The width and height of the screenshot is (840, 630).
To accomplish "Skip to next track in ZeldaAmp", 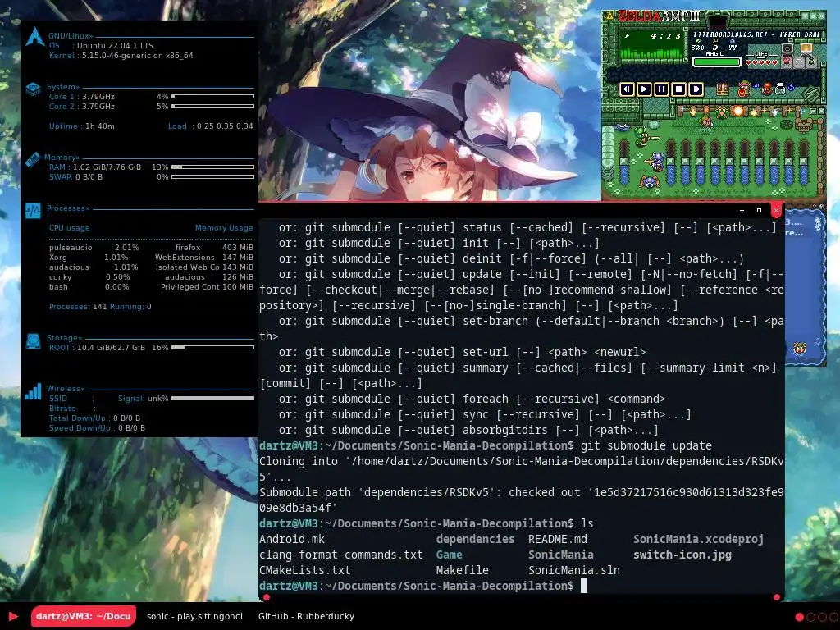I will (x=696, y=89).
